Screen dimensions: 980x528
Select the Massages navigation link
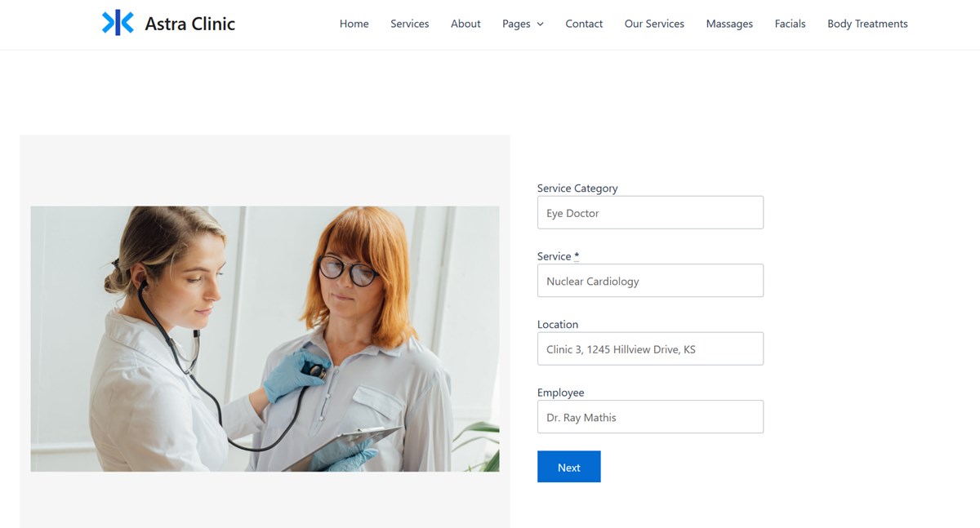tap(729, 24)
